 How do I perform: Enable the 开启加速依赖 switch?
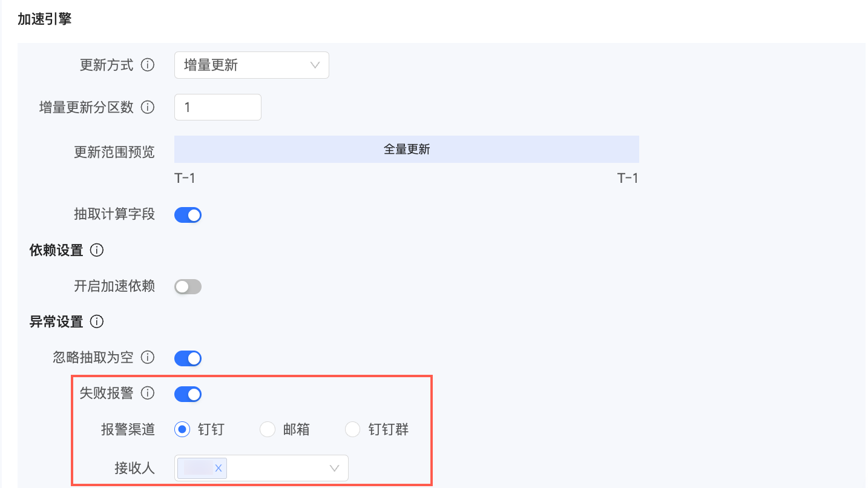click(188, 287)
